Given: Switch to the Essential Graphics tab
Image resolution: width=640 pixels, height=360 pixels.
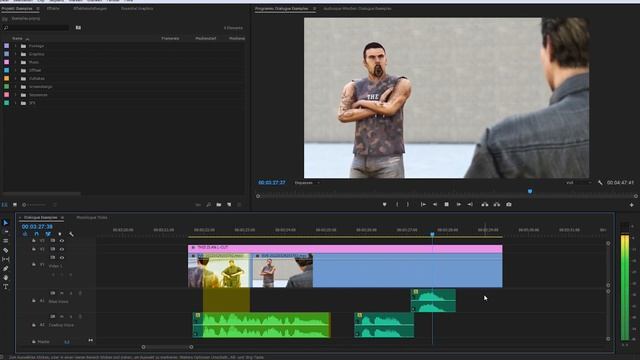Looking at the screenshot, I should 137,9.
